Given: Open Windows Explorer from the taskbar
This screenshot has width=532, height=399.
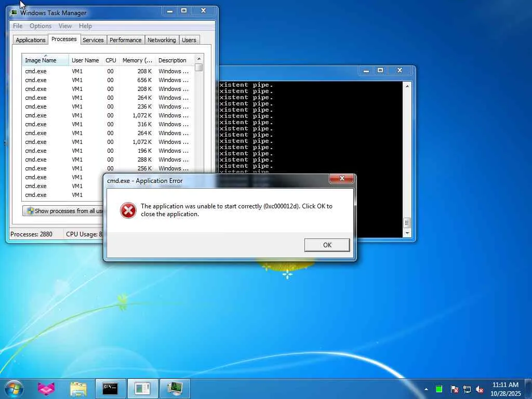Looking at the screenshot, I should [x=78, y=389].
